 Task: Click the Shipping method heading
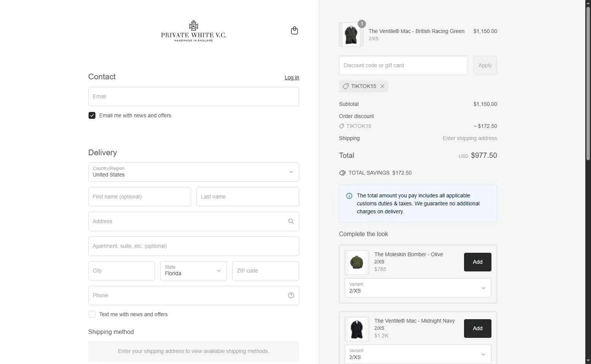111,332
